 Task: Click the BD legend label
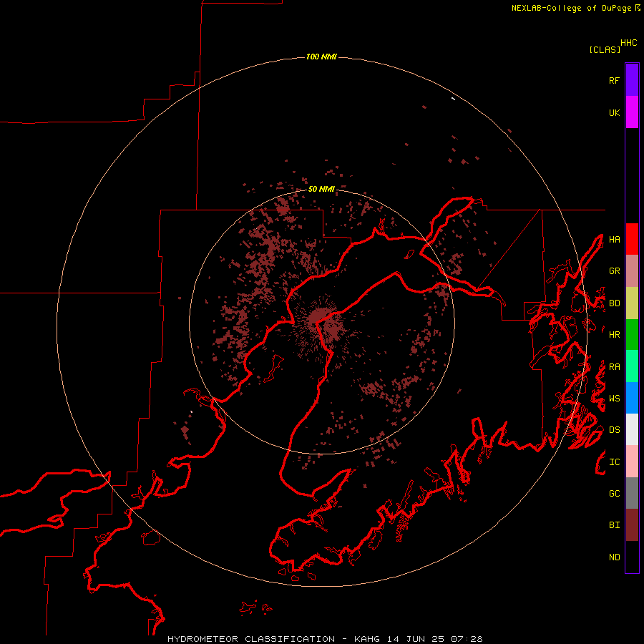coord(614,303)
